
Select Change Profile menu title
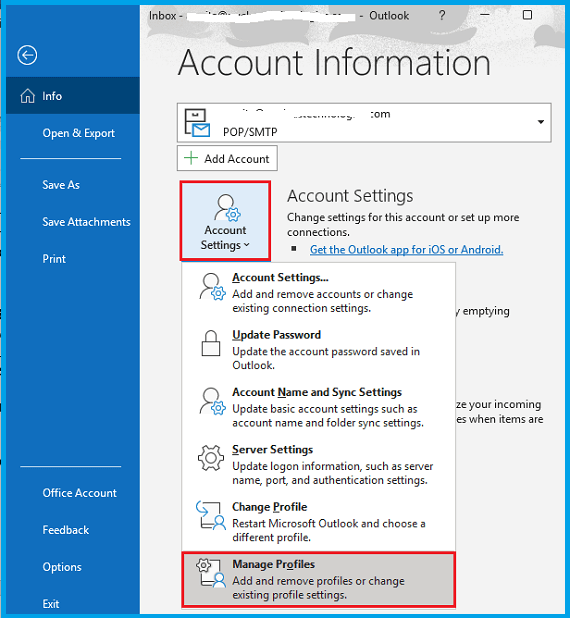tap(270, 507)
